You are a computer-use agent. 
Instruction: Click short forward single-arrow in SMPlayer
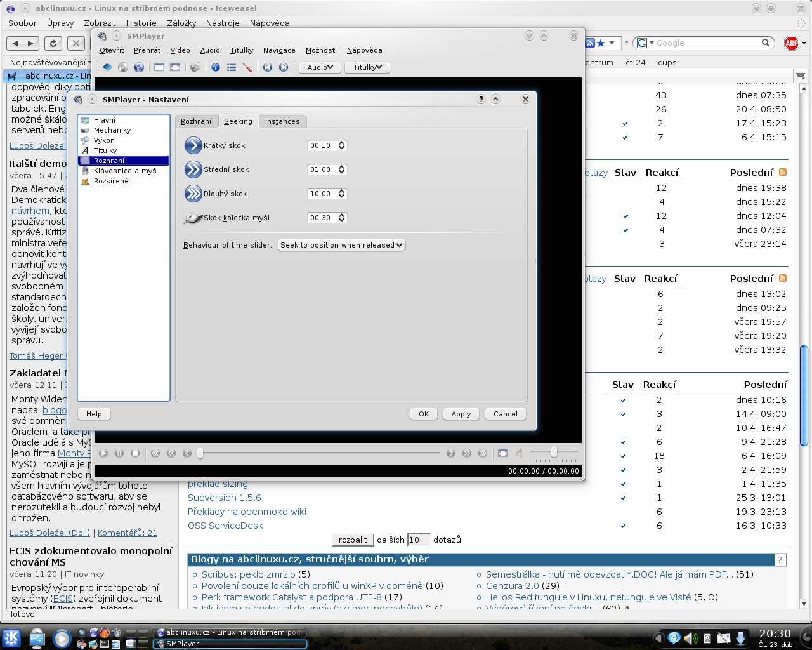[451, 453]
